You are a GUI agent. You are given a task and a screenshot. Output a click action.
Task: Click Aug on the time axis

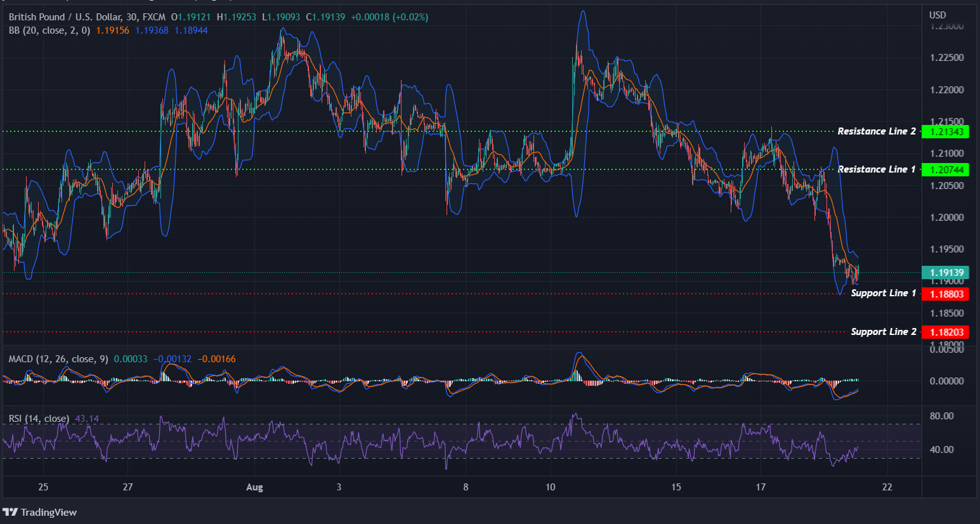click(254, 487)
